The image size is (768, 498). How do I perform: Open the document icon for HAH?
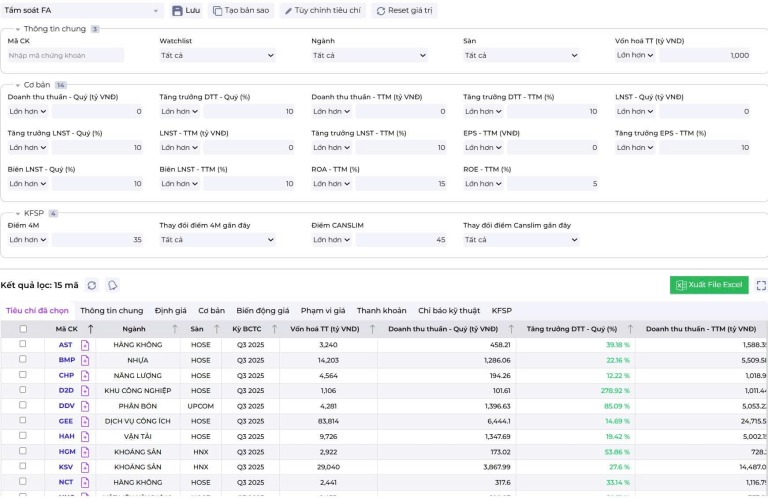(x=85, y=437)
